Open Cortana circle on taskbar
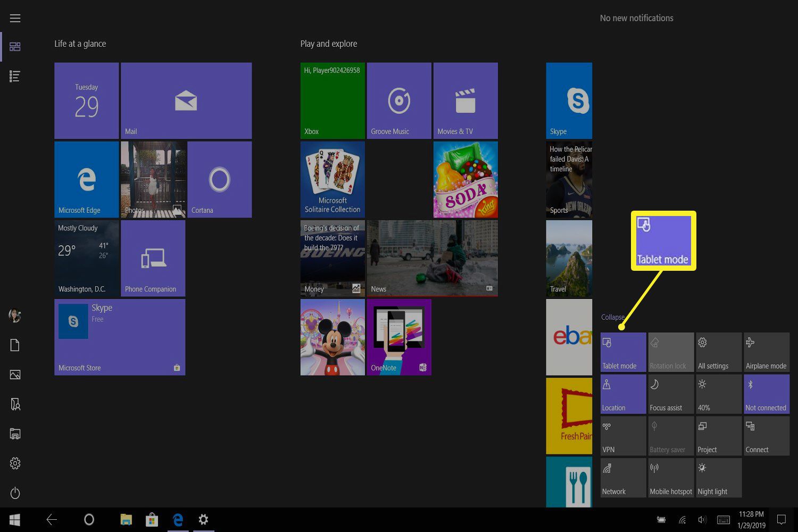 pos(89,520)
